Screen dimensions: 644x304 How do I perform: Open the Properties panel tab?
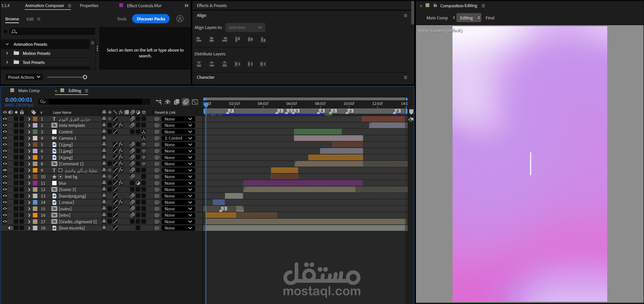tap(89, 6)
